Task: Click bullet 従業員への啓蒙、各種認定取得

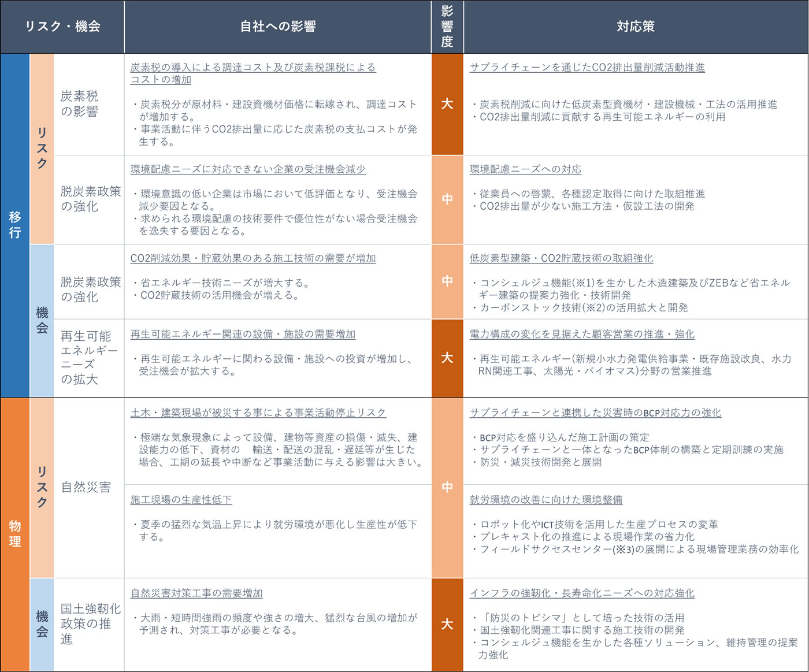Action: tap(588, 194)
